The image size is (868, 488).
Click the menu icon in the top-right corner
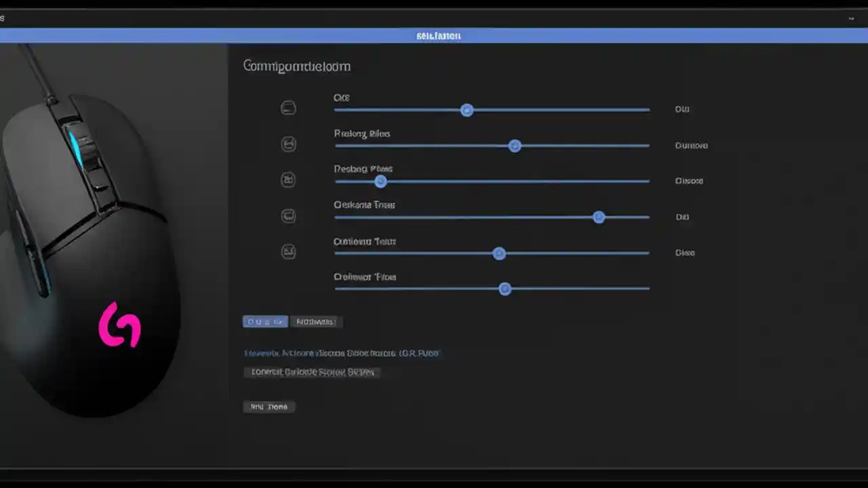pyautogui.click(x=852, y=18)
